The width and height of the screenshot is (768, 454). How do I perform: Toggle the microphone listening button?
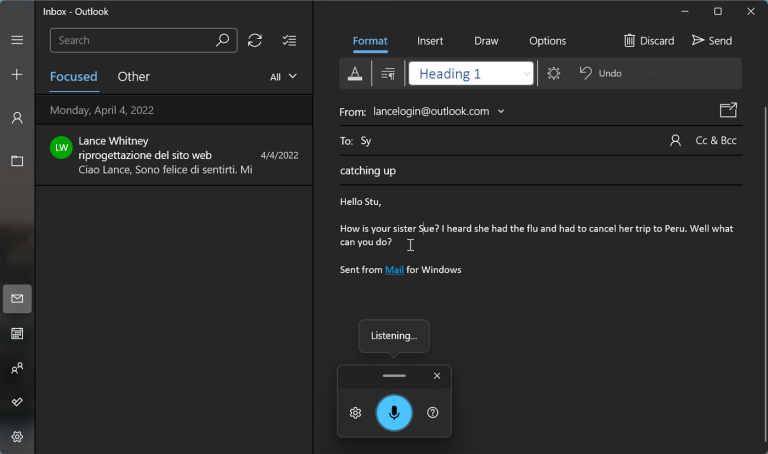click(394, 413)
